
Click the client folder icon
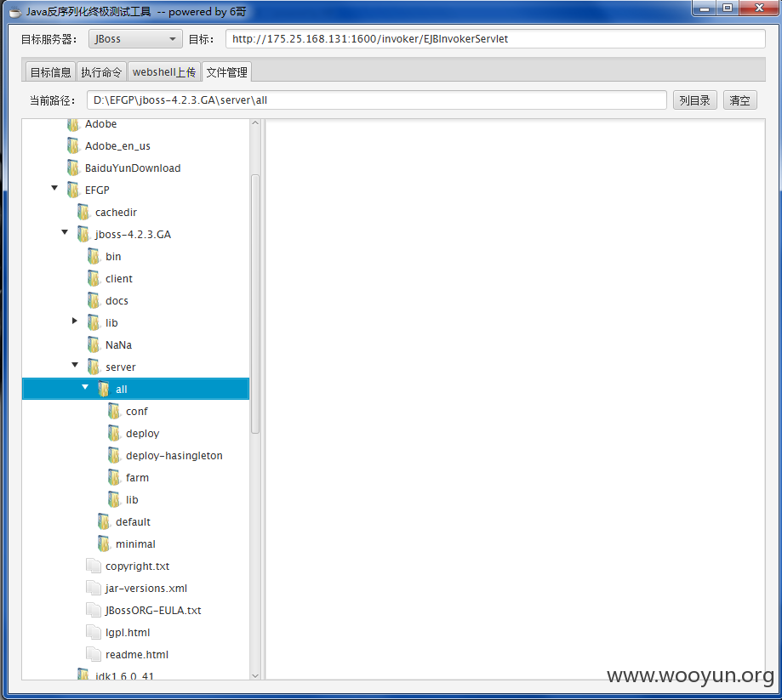(x=94, y=278)
